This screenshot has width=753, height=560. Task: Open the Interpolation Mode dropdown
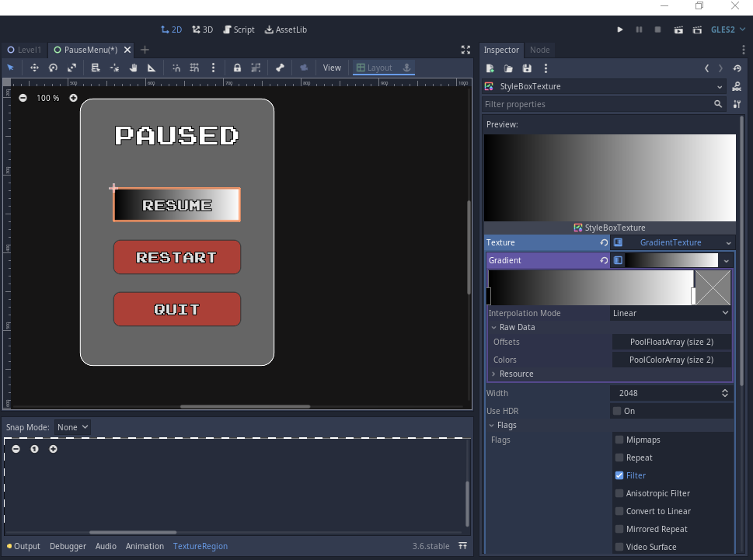(x=671, y=313)
